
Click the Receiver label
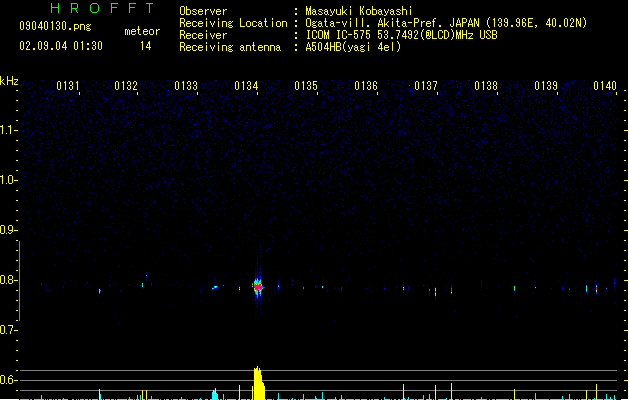tap(203, 35)
